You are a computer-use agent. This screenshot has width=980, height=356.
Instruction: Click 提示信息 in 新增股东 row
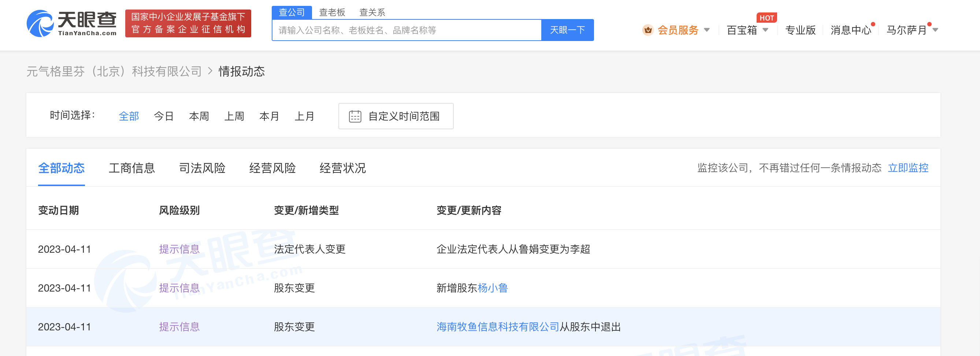(179, 288)
